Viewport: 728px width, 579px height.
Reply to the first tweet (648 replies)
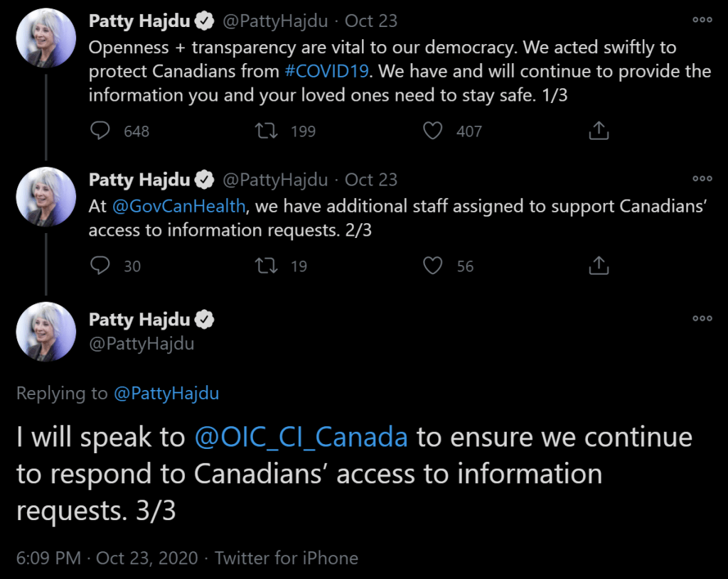click(x=101, y=131)
